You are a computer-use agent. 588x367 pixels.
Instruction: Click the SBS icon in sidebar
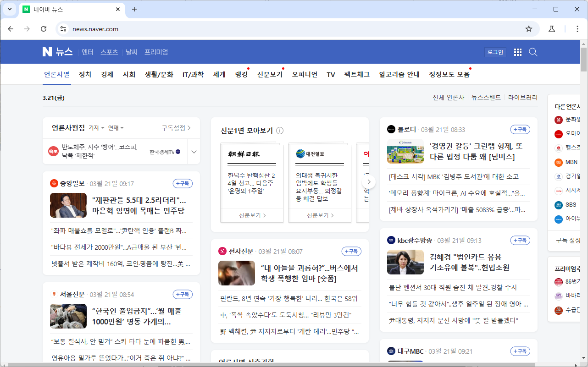[x=559, y=205]
